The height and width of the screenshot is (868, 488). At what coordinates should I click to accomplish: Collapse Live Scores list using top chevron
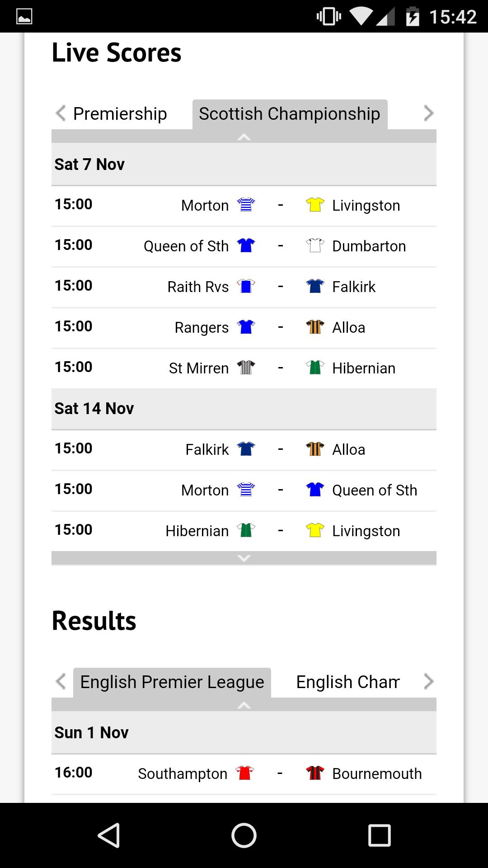244,137
